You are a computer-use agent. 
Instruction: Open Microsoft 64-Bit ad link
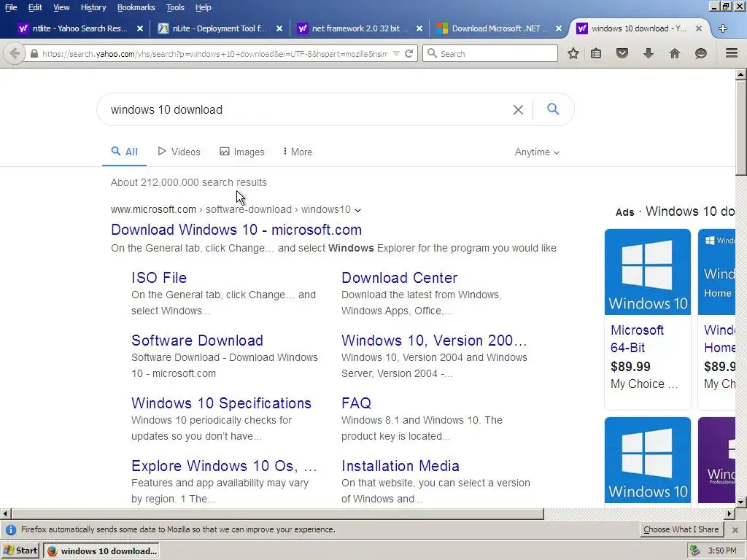point(637,338)
